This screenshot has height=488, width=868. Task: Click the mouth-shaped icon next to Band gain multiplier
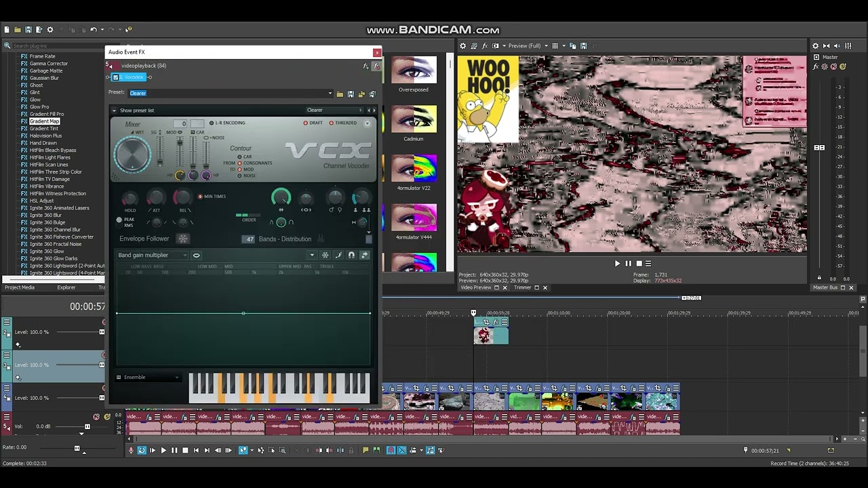[x=197, y=256]
